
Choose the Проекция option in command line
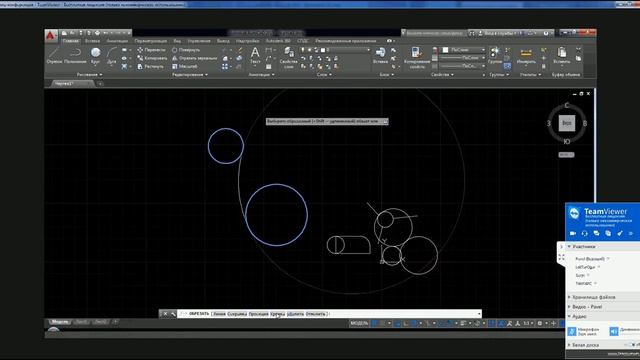click(258, 314)
